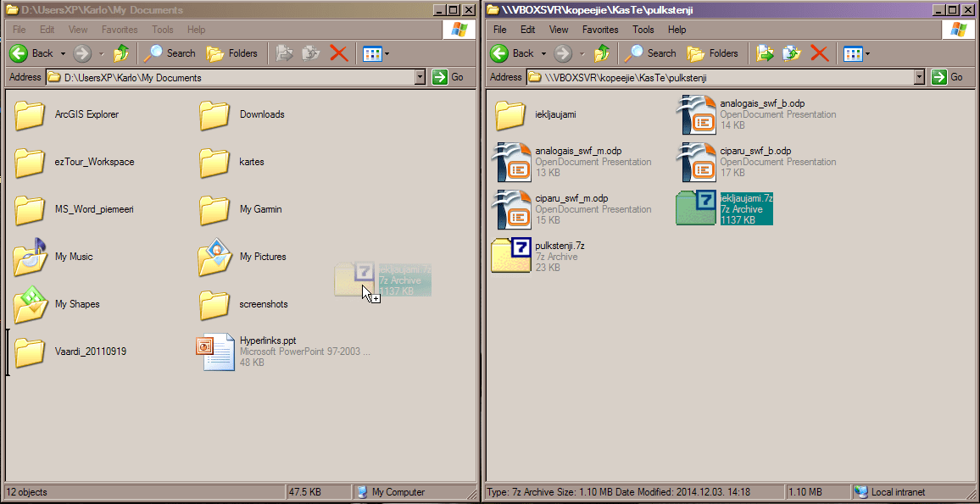The width and height of the screenshot is (980, 504).
Task: Open Views dropdown in My Documents window
Action: tap(376, 53)
